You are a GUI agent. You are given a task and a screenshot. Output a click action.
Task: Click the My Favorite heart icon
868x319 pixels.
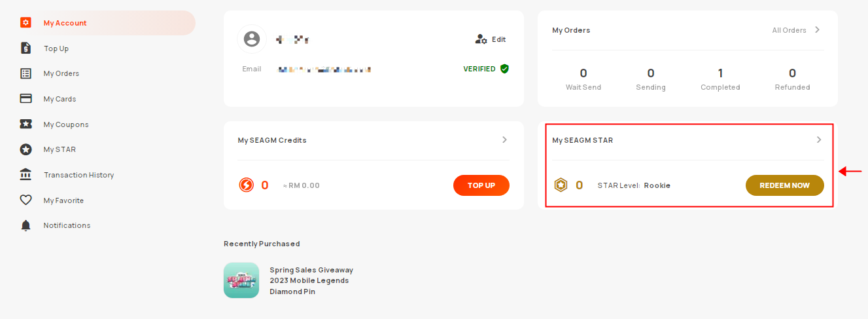[x=26, y=200]
